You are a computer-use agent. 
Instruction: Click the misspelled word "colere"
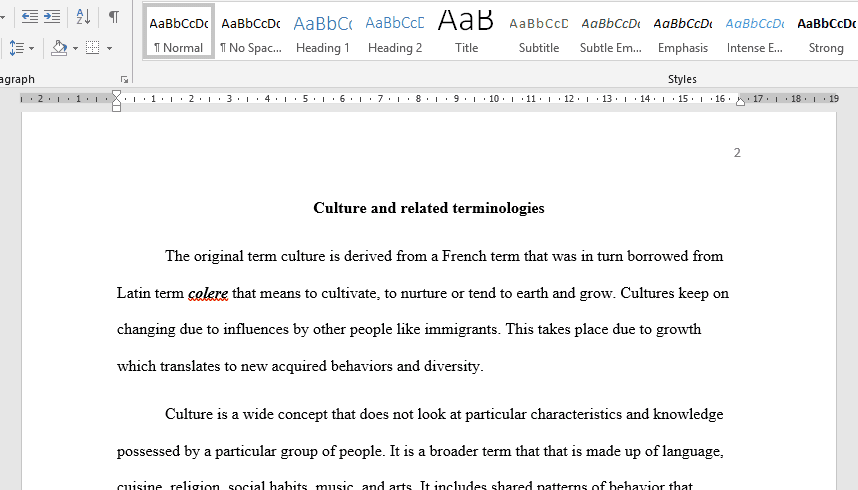[x=208, y=294]
